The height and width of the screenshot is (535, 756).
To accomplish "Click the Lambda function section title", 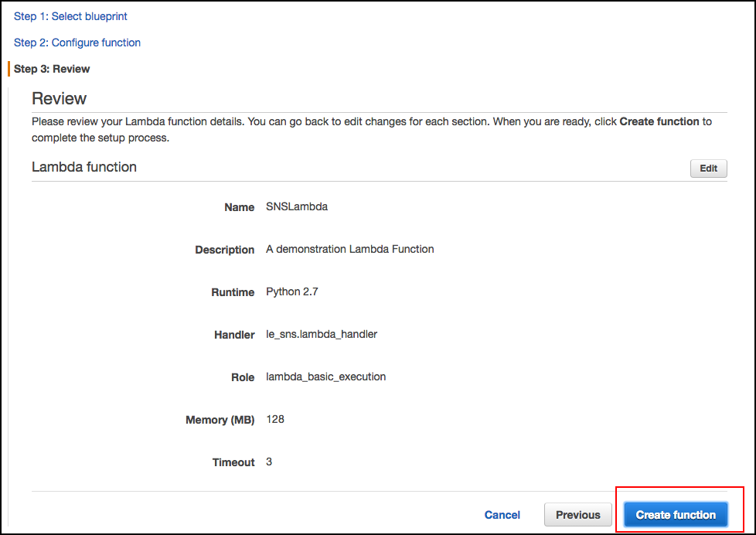I will pyautogui.click(x=84, y=167).
